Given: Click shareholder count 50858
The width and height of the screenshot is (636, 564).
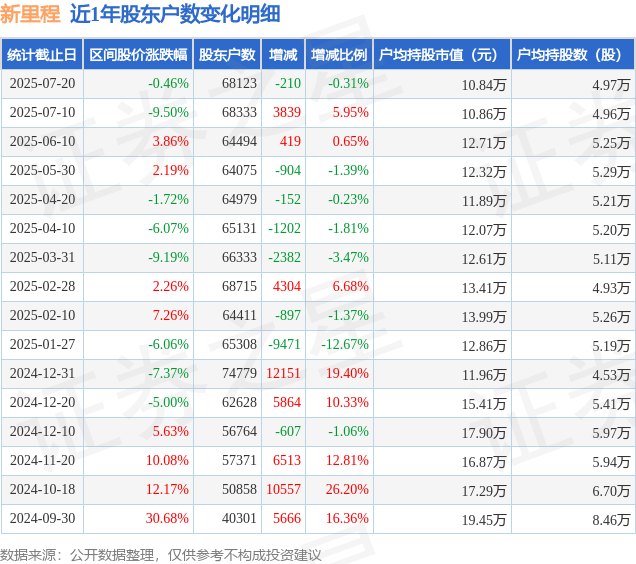Looking at the screenshot, I should pyautogui.click(x=239, y=489).
